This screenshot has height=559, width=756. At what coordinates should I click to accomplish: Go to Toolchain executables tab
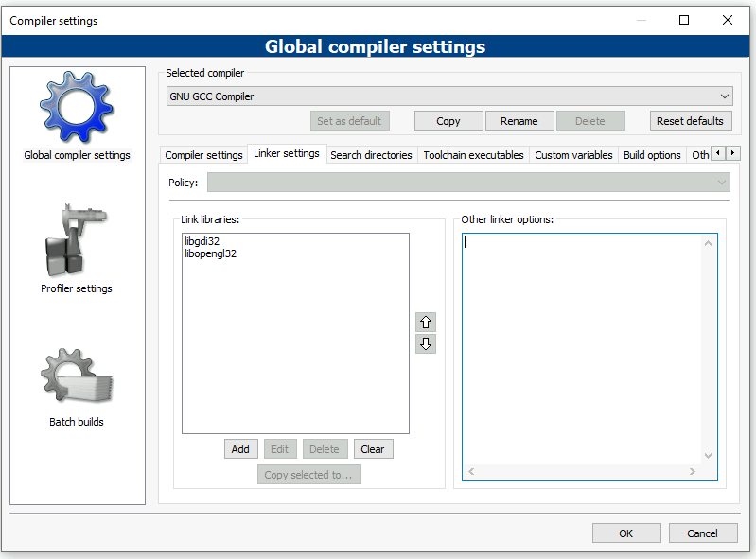pyautogui.click(x=473, y=155)
